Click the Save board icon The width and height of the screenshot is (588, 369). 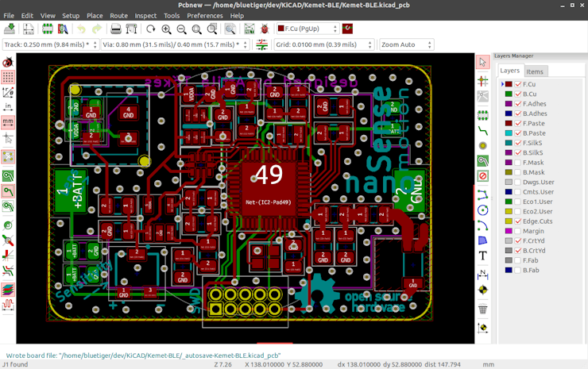click(10, 29)
